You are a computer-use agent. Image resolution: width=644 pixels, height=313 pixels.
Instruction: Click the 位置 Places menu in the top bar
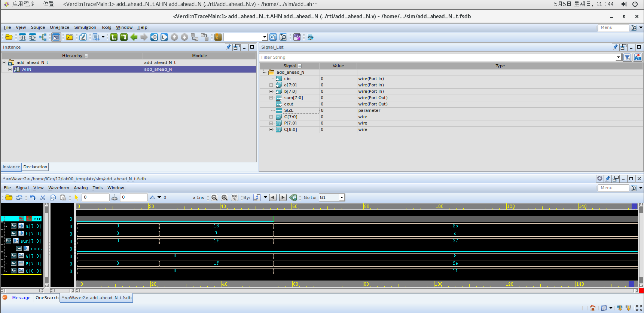(48, 4)
